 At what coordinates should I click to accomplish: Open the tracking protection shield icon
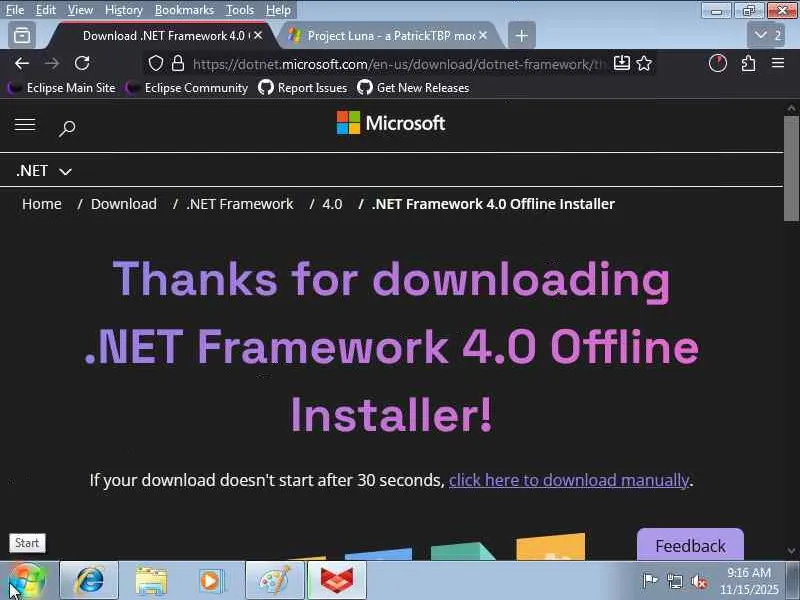156,63
